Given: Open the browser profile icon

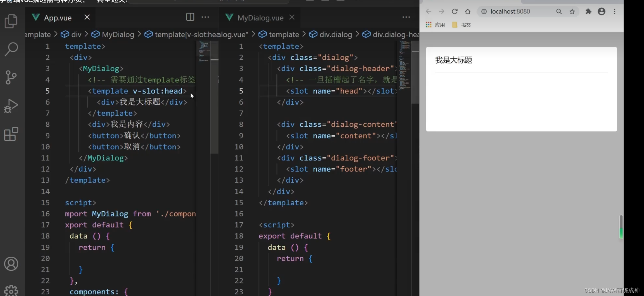Looking at the screenshot, I should coord(602,11).
